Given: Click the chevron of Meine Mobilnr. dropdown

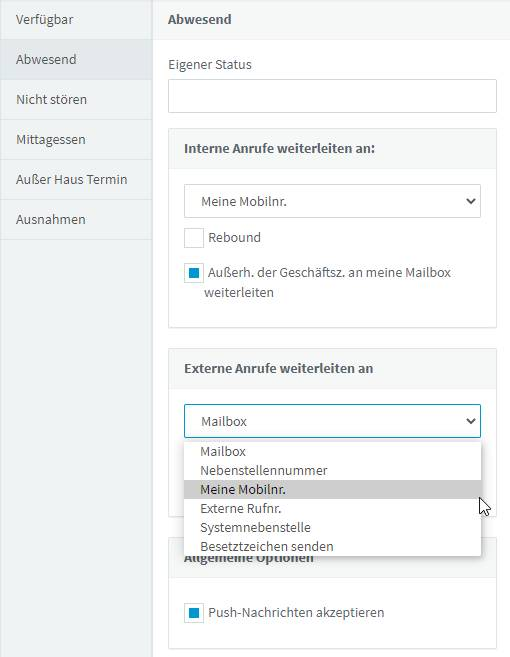Looking at the screenshot, I should click(471, 201).
